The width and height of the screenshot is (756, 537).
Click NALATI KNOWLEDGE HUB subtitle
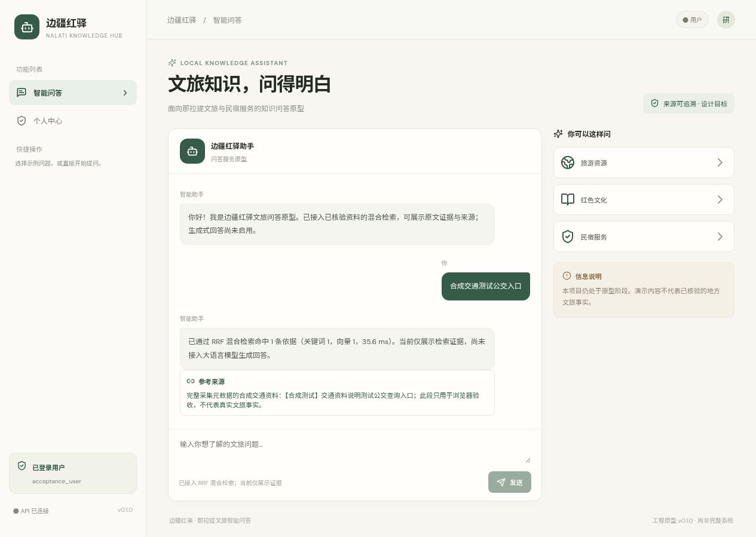click(x=84, y=36)
